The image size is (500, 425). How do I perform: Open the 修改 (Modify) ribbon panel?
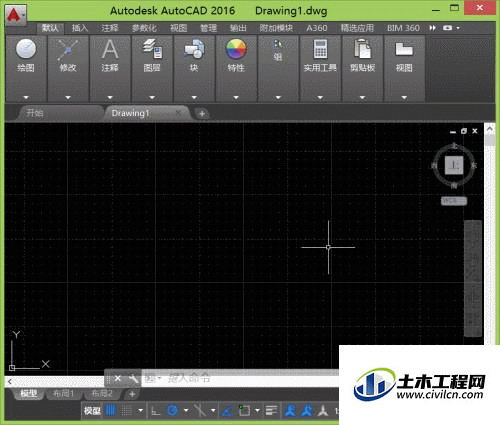[x=68, y=68]
